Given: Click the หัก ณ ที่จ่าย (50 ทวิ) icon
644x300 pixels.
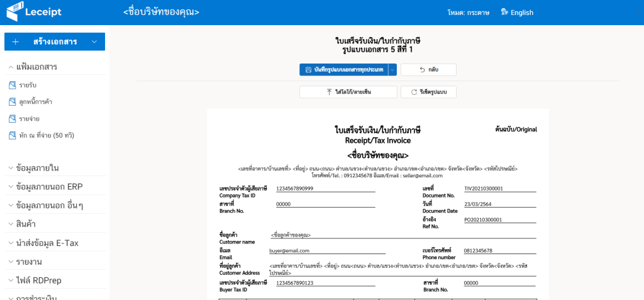Looking at the screenshot, I should tap(11, 135).
